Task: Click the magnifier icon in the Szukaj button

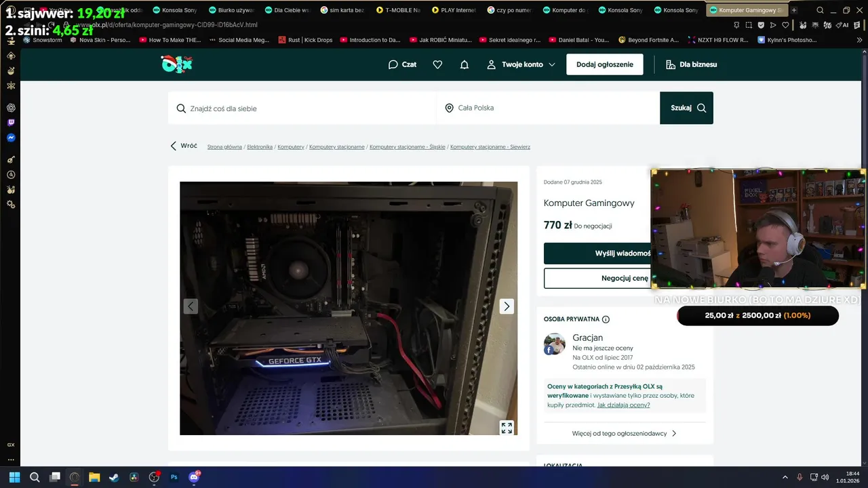Action: click(701, 108)
